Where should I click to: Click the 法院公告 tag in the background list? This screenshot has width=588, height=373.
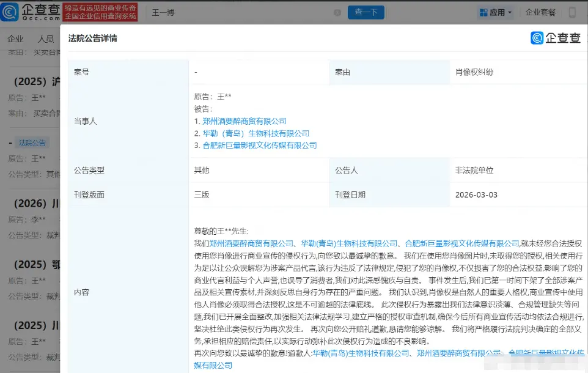pyautogui.click(x=32, y=143)
